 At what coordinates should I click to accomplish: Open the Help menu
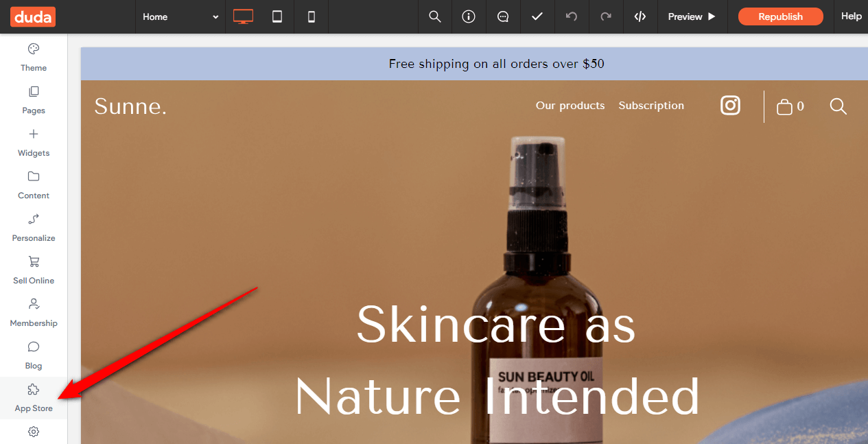coord(852,16)
